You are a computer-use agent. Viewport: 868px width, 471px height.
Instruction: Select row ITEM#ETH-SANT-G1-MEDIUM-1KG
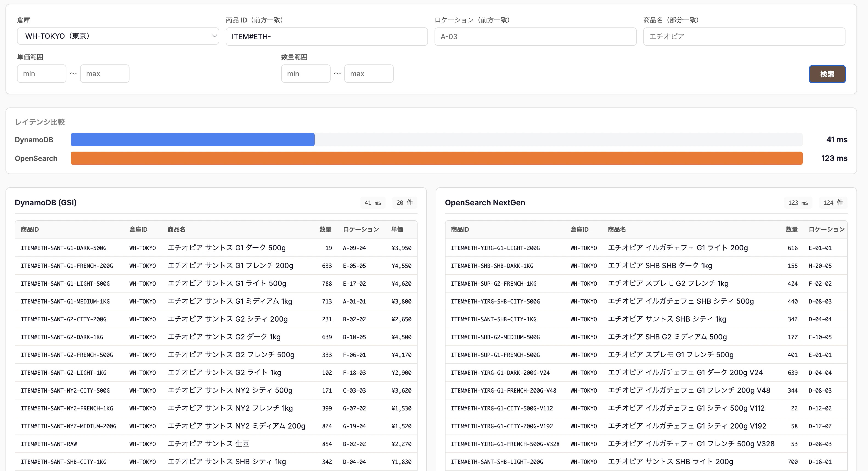[x=216, y=301]
